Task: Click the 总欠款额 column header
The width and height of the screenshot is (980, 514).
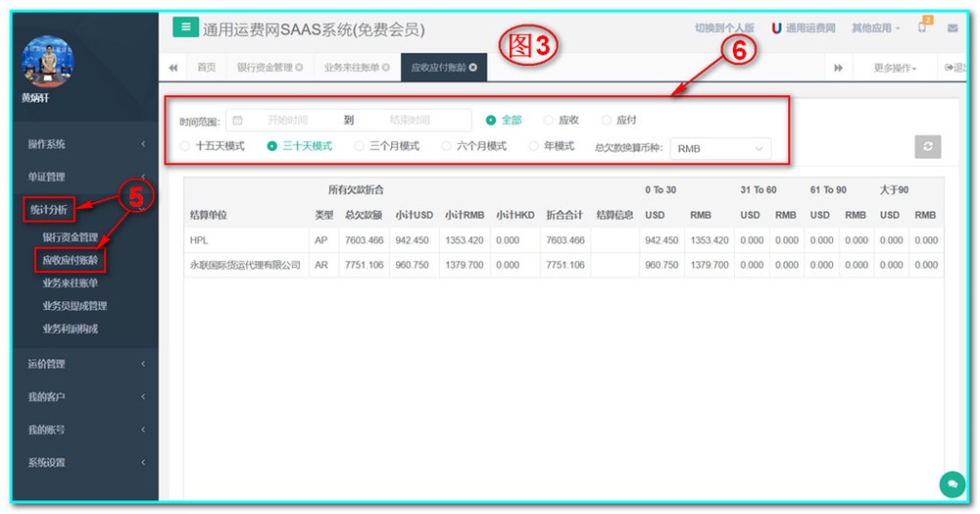Action: click(x=364, y=215)
